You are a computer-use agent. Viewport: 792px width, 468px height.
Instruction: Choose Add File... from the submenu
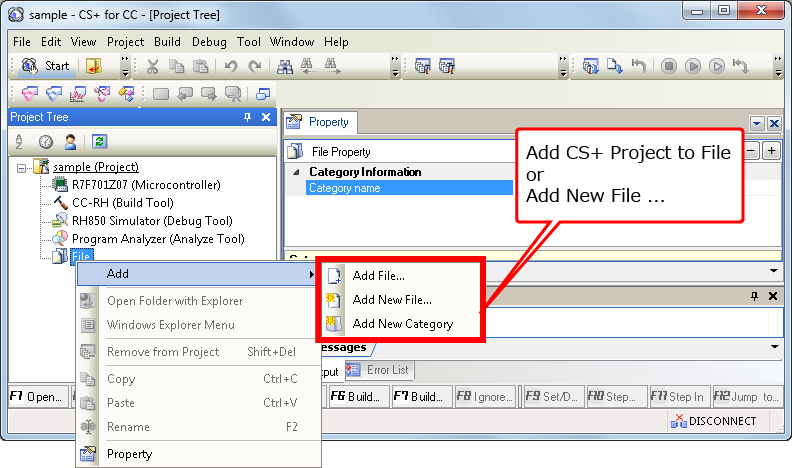click(x=378, y=276)
